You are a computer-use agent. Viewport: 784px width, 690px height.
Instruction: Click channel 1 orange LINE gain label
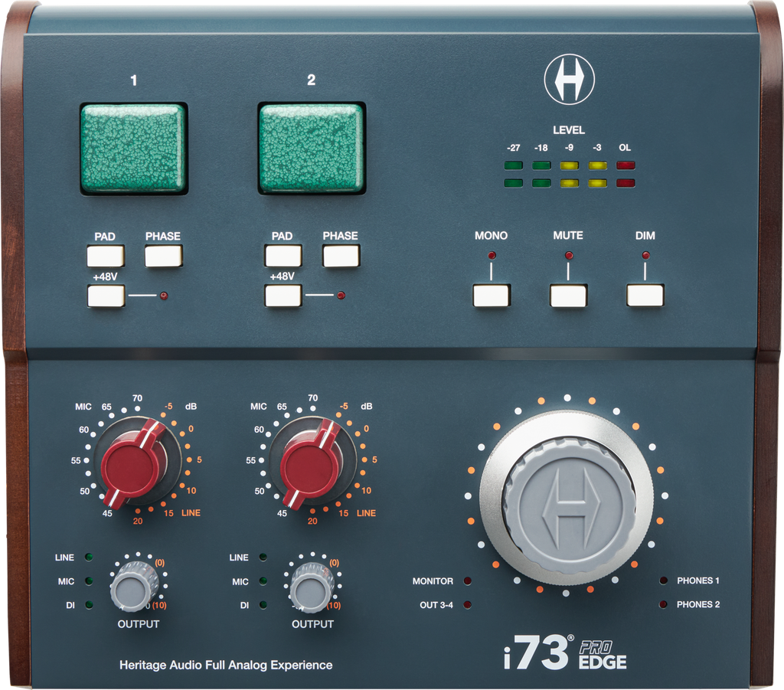coord(191,513)
